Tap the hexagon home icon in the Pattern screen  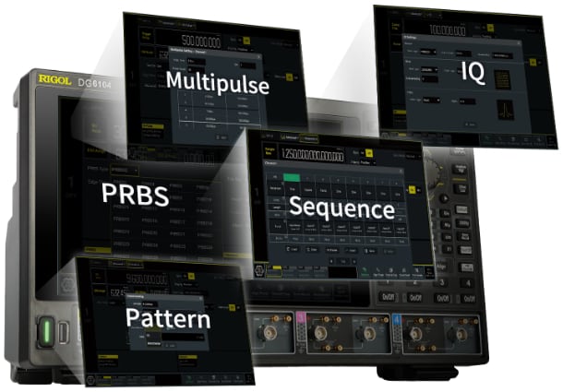90,379
